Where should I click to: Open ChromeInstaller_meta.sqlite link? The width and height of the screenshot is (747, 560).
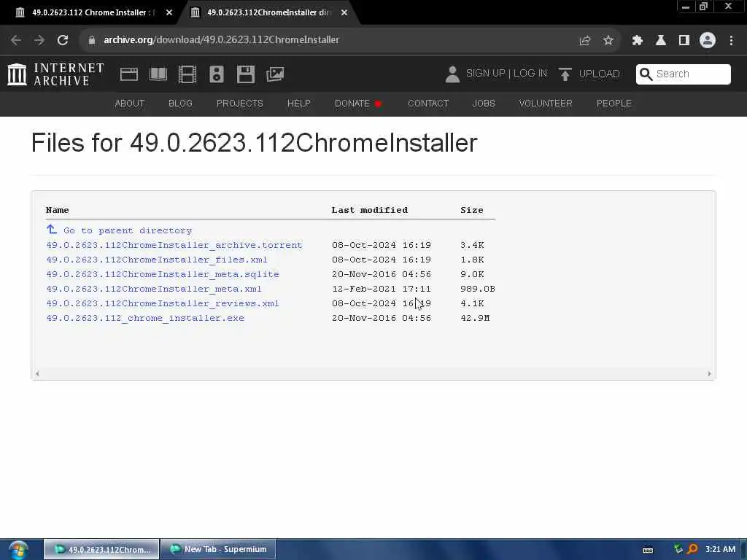(163, 274)
